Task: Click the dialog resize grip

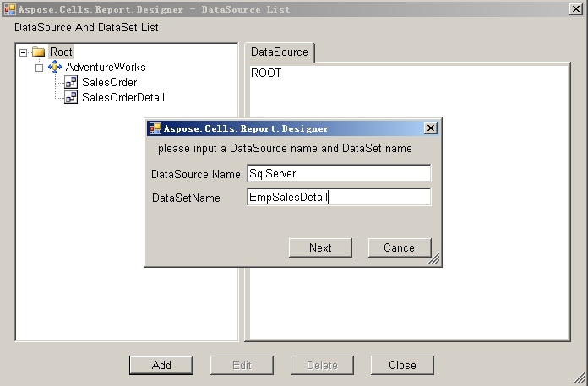Action: 434,258
